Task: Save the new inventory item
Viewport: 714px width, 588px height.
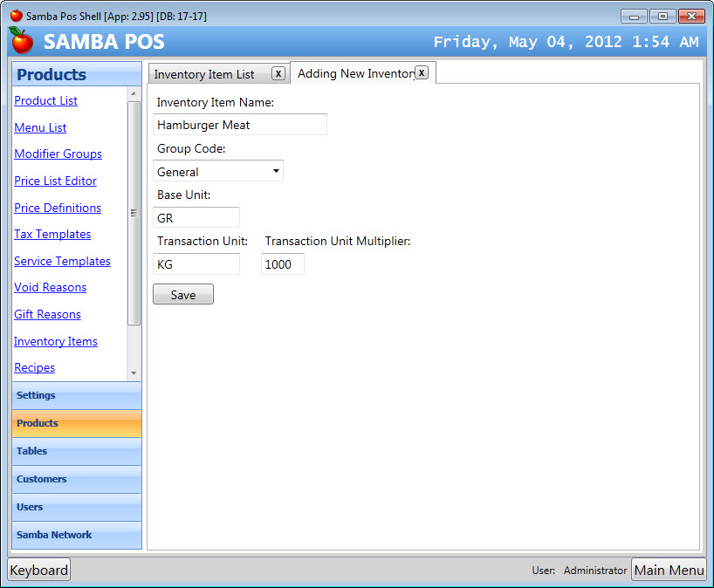Action: click(x=183, y=295)
